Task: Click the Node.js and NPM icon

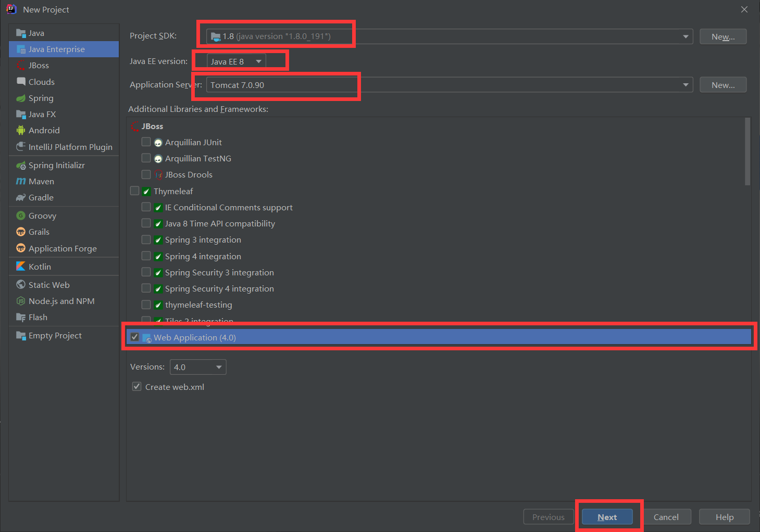Action: tap(21, 301)
